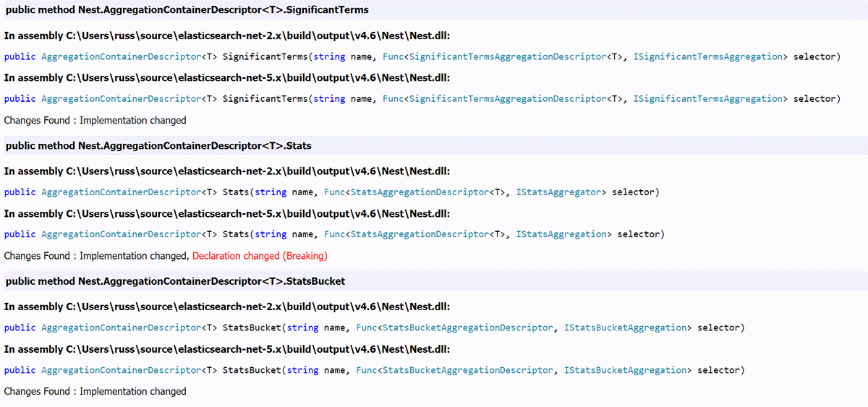Click the 5.x assembly path under StatsBucket
Viewport: 868px width, 407px height.
point(227,349)
